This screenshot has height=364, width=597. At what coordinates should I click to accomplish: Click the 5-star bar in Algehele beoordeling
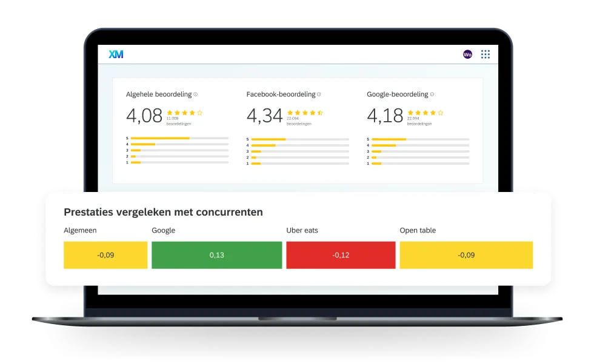(x=179, y=138)
